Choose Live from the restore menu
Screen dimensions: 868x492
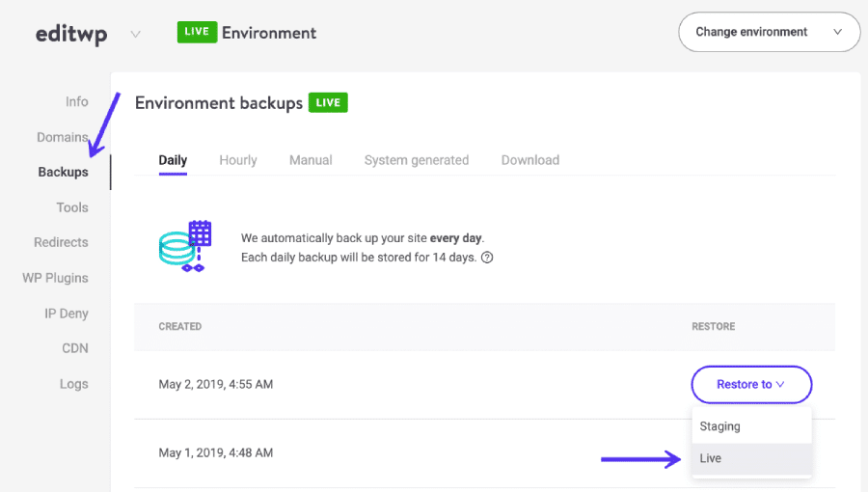click(x=711, y=458)
